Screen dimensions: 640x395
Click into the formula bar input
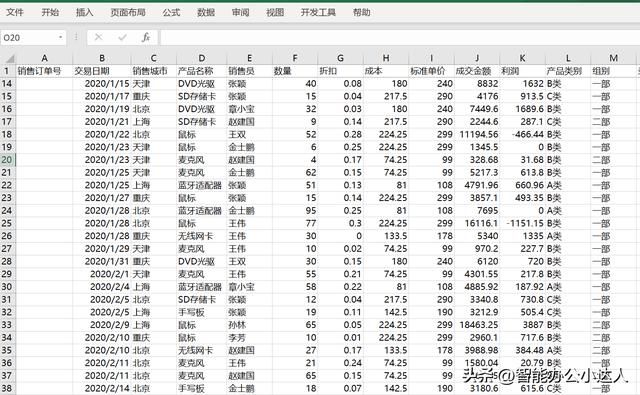click(x=400, y=38)
